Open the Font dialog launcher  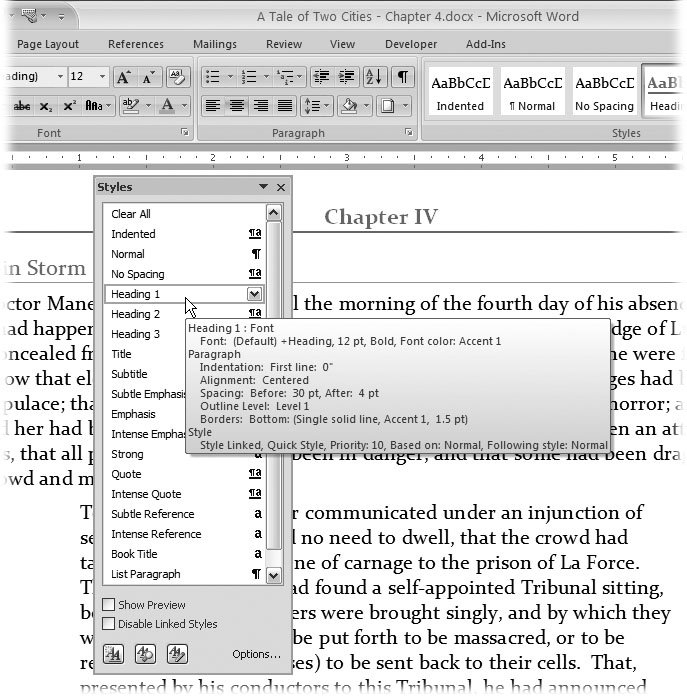tap(185, 132)
